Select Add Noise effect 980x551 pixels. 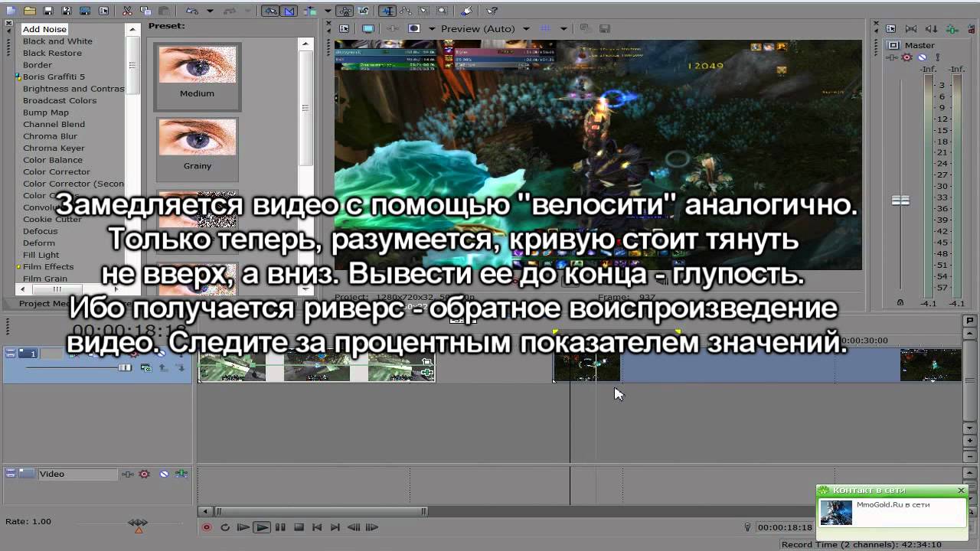click(44, 29)
